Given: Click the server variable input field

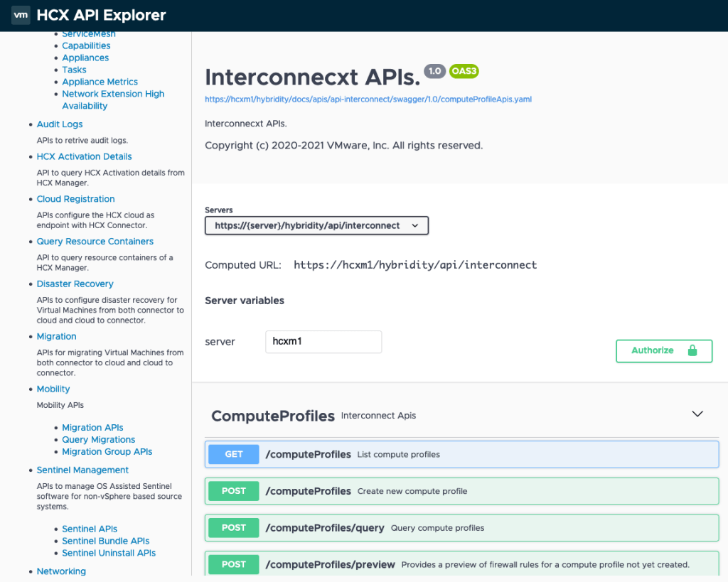Looking at the screenshot, I should [323, 342].
